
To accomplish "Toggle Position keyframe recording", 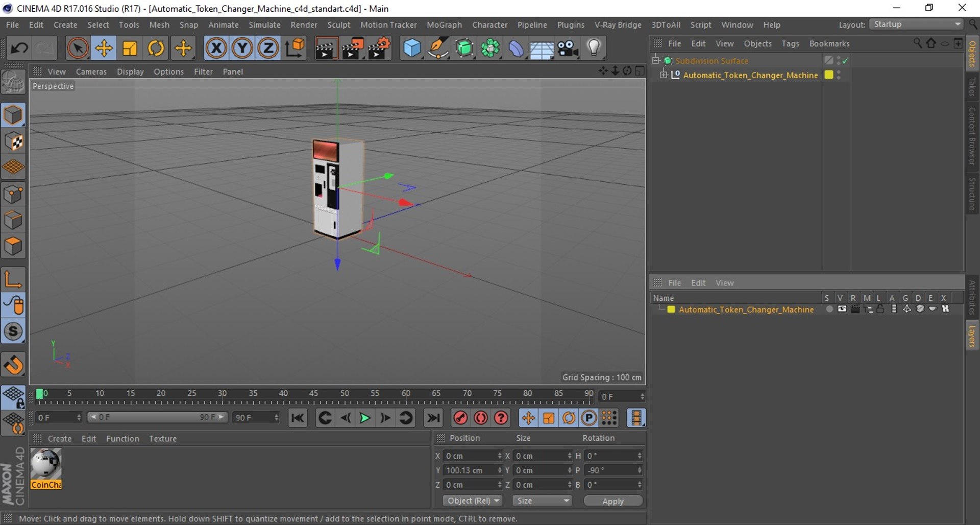I will click(528, 418).
